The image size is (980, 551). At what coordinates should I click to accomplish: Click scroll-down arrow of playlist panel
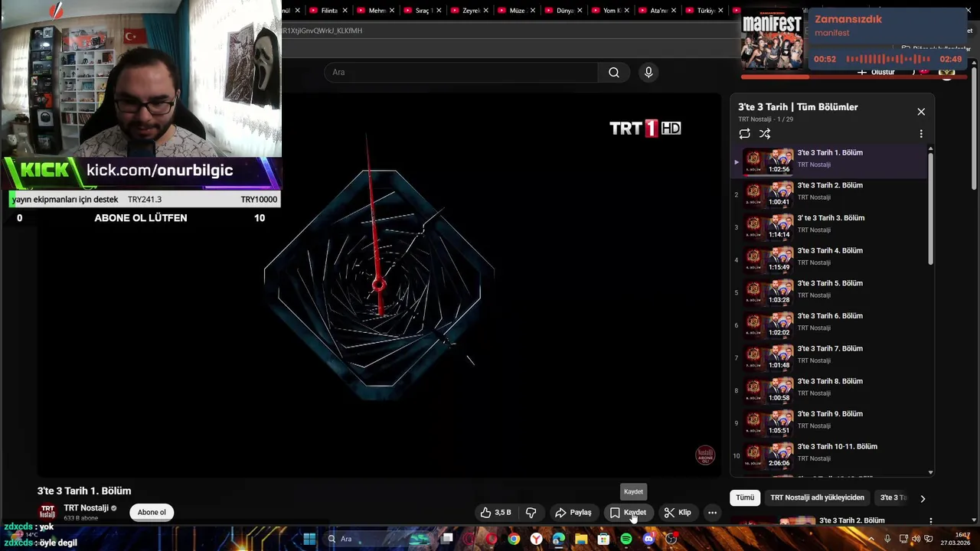[x=931, y=473]
